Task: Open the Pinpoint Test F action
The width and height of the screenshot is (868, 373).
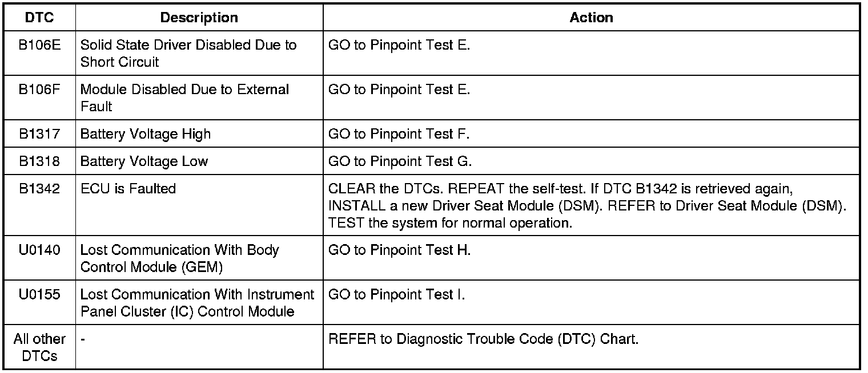Action: tap(399, 135)
